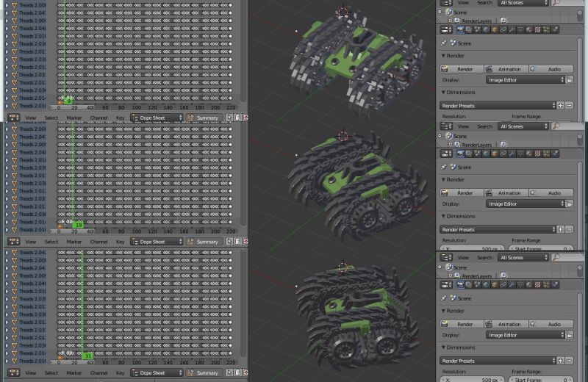Image resolution: width=588 pixels, height=382 pixels.
Task: Open Particles properties tab beside the frame-31 view
Action: click(x=546, y=284)
